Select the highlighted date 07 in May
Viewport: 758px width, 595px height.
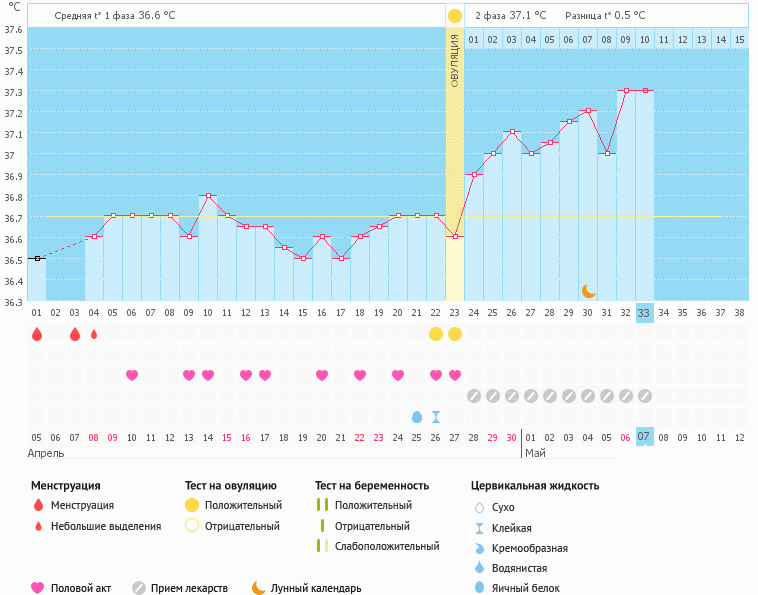click(644, 436)
